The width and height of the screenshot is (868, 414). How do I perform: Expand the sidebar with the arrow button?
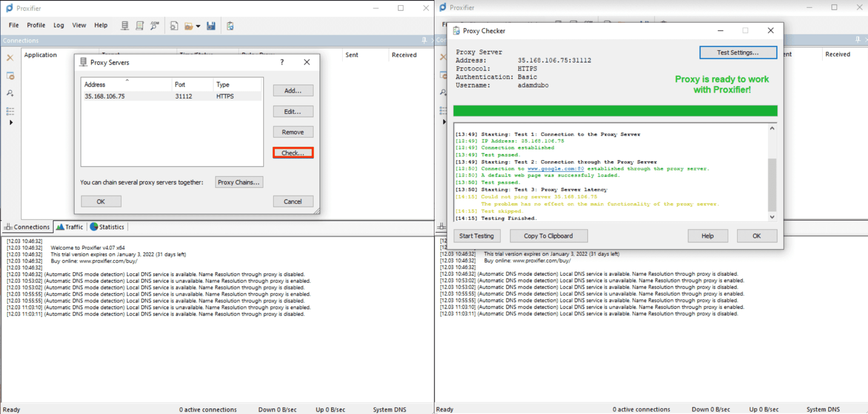click(11, 122)
